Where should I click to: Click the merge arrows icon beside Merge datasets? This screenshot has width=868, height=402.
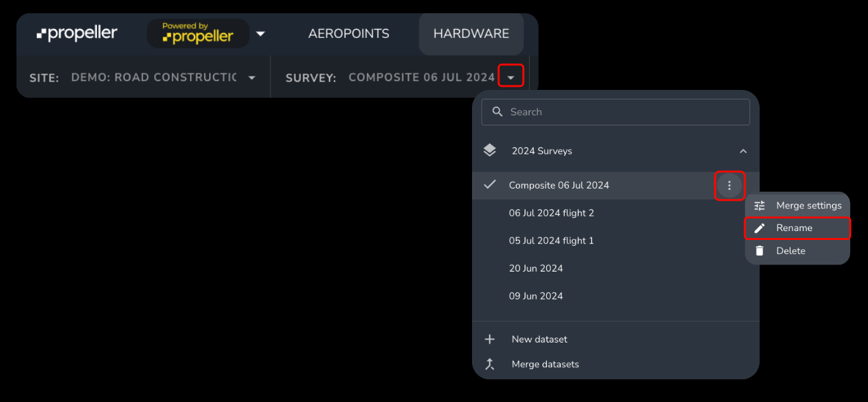(490, 363)
